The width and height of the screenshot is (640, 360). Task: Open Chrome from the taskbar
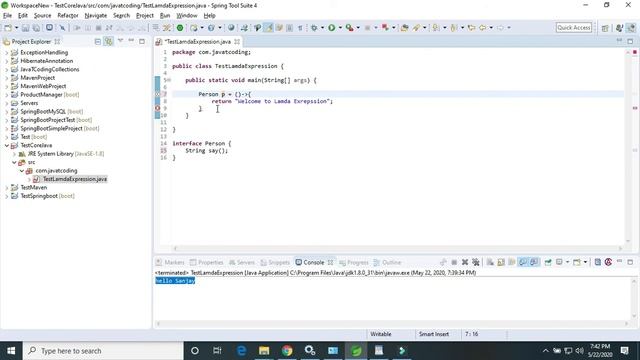pos(287,351)
